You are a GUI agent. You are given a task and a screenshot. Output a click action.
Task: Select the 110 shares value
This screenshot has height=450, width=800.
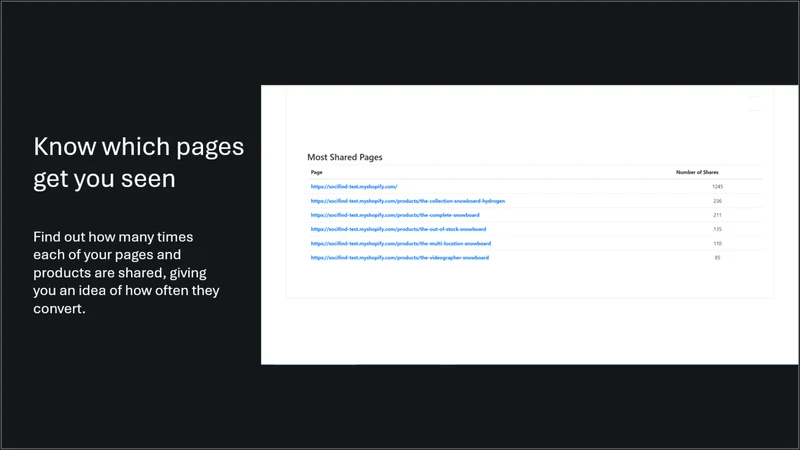(717, 243)
